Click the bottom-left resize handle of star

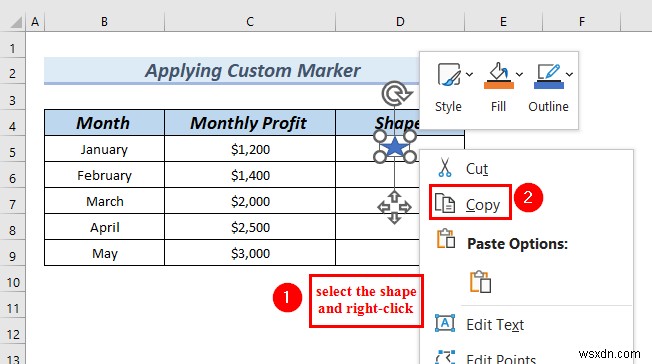click(380, 157)
